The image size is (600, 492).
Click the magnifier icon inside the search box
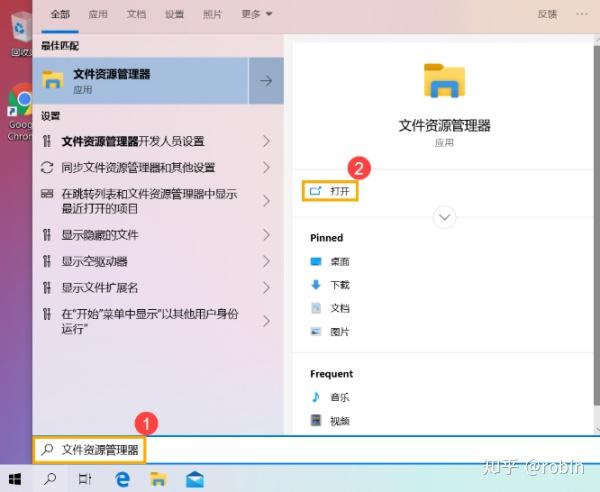47,450
